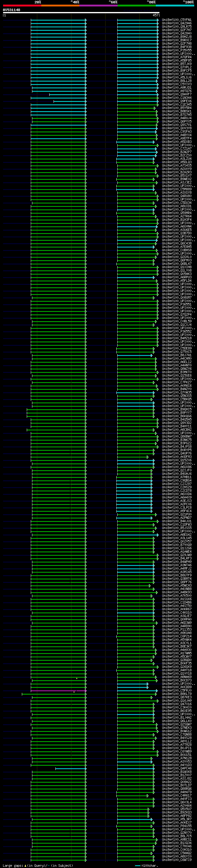Click hit label UniRef100_C6YWB9
197x868 pixels.
(177, 751)
